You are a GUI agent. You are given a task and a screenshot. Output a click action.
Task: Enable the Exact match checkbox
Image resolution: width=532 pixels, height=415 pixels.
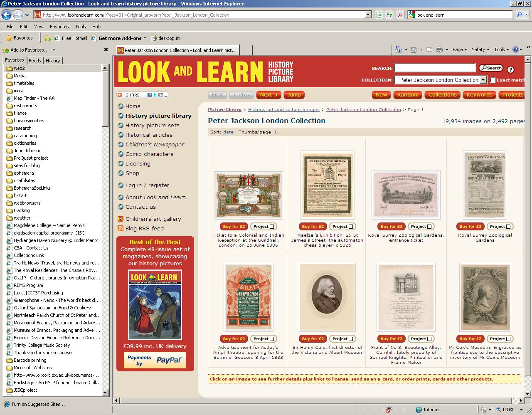pos(493,80)
